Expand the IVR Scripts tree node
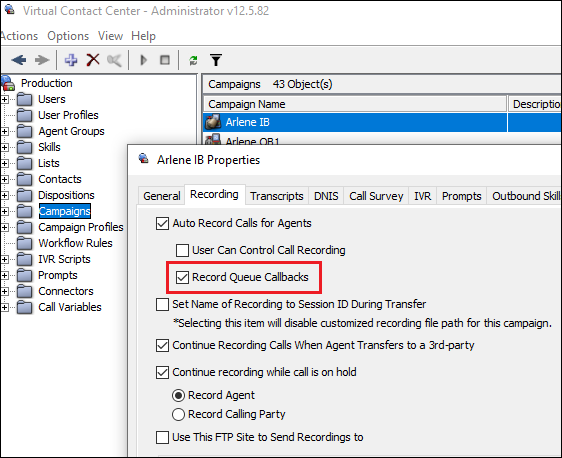Screen dimensions: 562x458 click(x=5, y=259)
